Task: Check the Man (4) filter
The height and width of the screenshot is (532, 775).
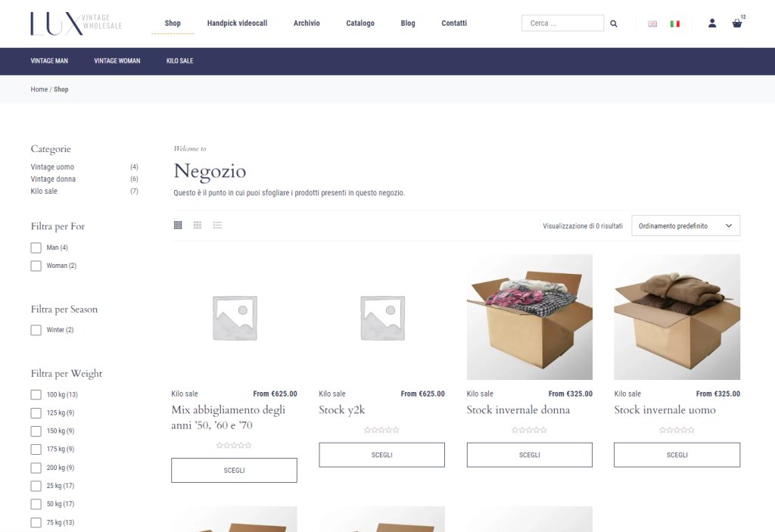Action: pos(36,247)
